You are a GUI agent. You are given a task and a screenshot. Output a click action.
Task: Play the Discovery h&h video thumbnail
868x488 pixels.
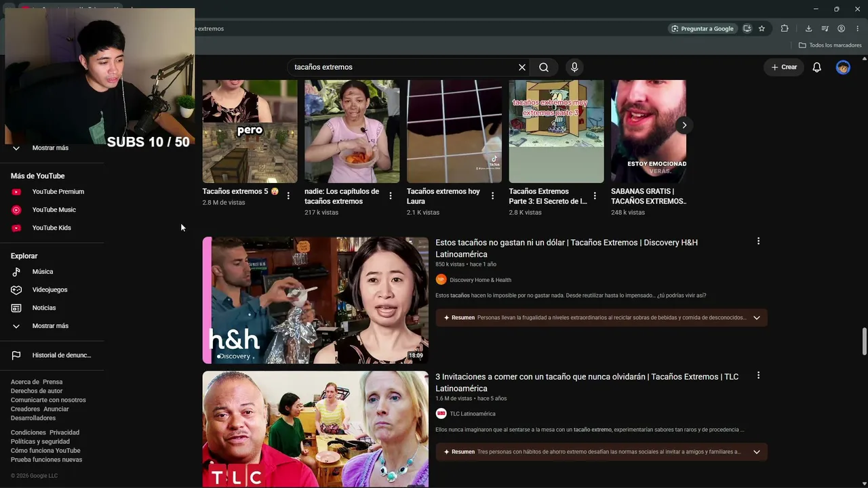(x=315, y=300)
